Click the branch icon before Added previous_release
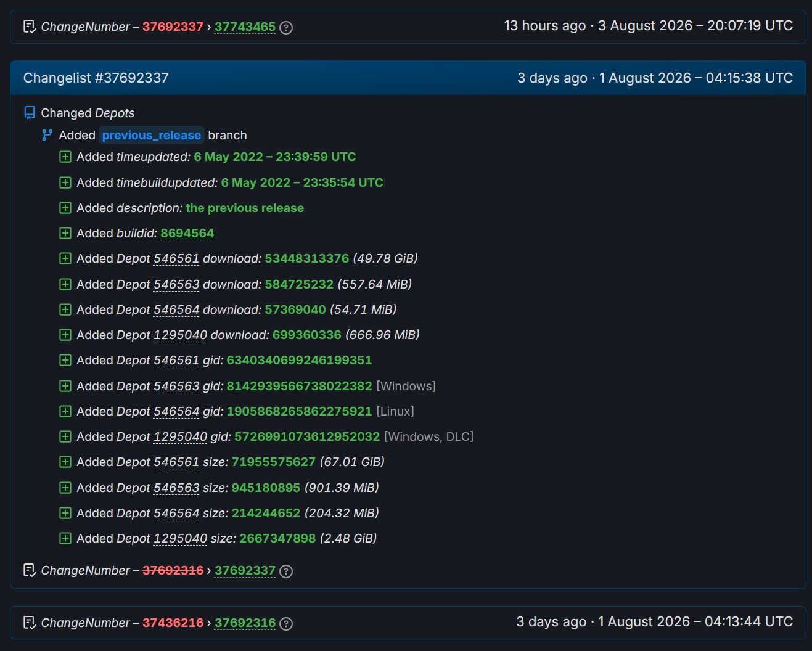Viewport: 812px width, 651px height. click(47, 135)
